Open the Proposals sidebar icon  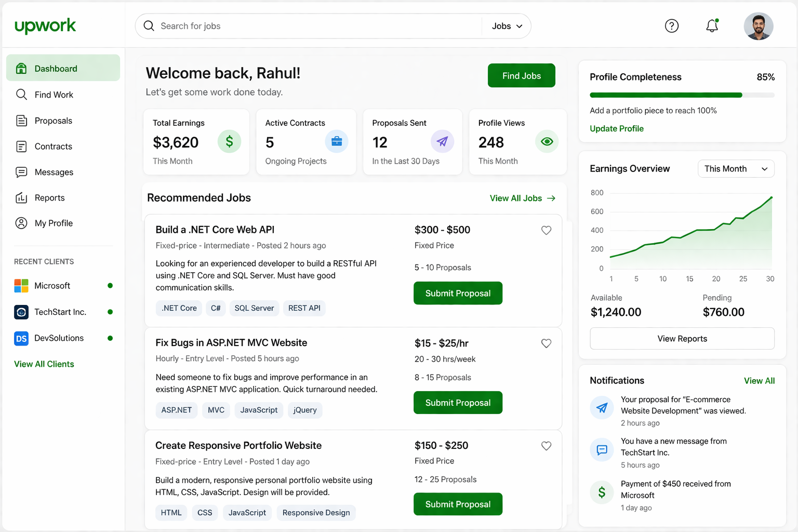click(21, 120)
